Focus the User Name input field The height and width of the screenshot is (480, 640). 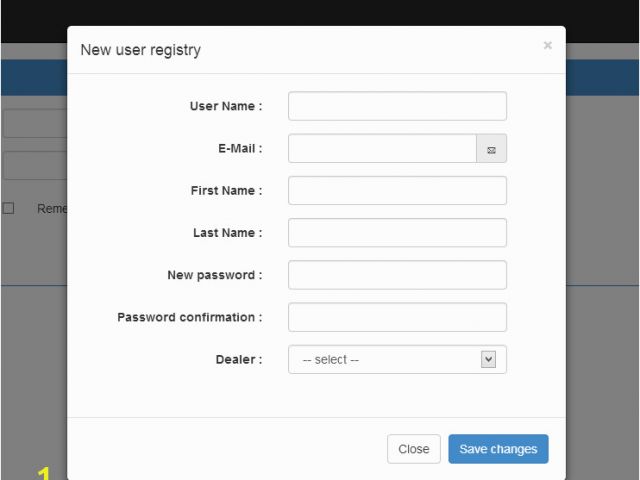point(397,106)
